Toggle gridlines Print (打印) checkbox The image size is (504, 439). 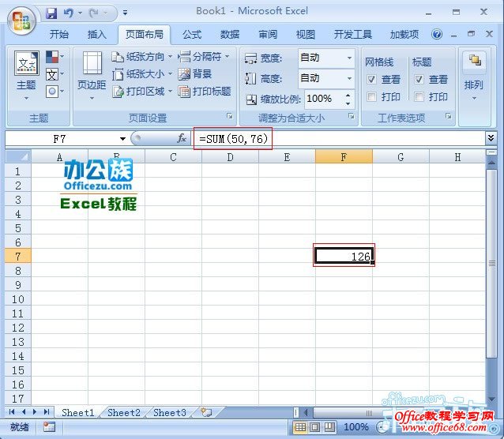371,96
